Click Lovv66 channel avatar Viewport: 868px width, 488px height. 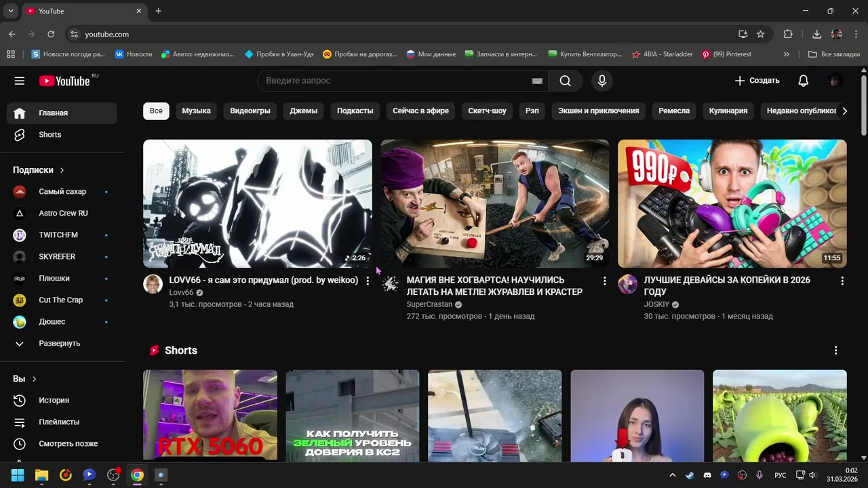point(153,284)
